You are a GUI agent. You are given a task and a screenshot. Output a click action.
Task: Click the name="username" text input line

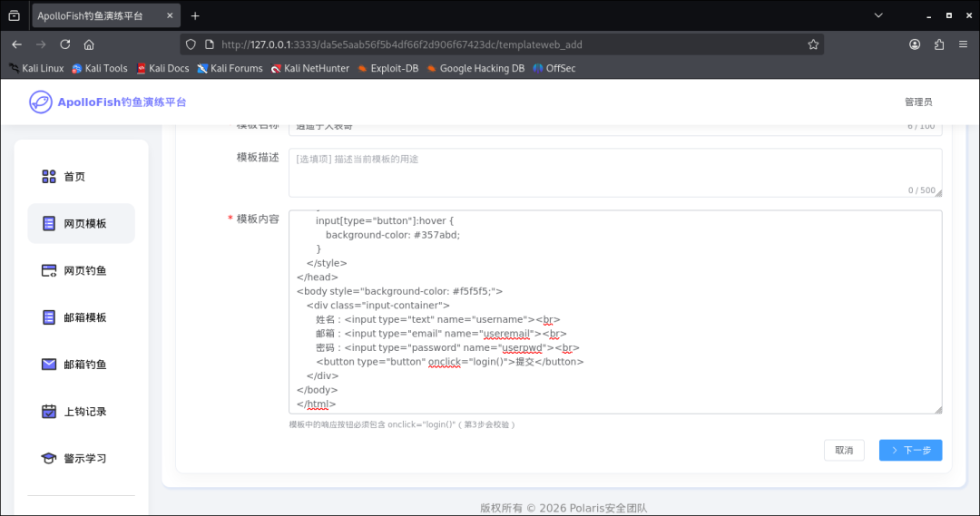[438, 319]
